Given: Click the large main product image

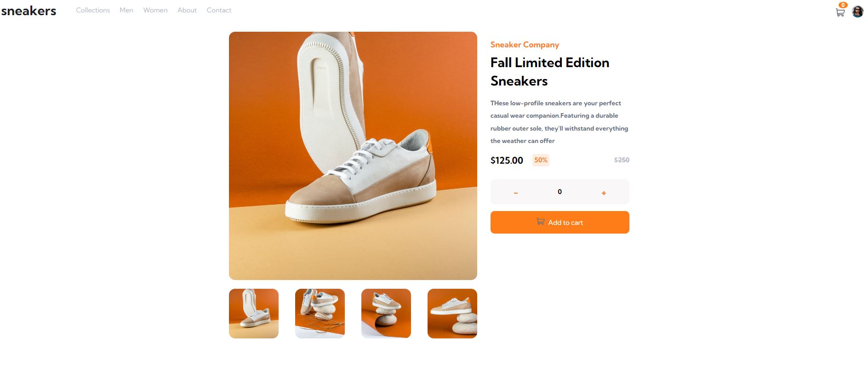Looking at the screenshot, I should 353,155.
